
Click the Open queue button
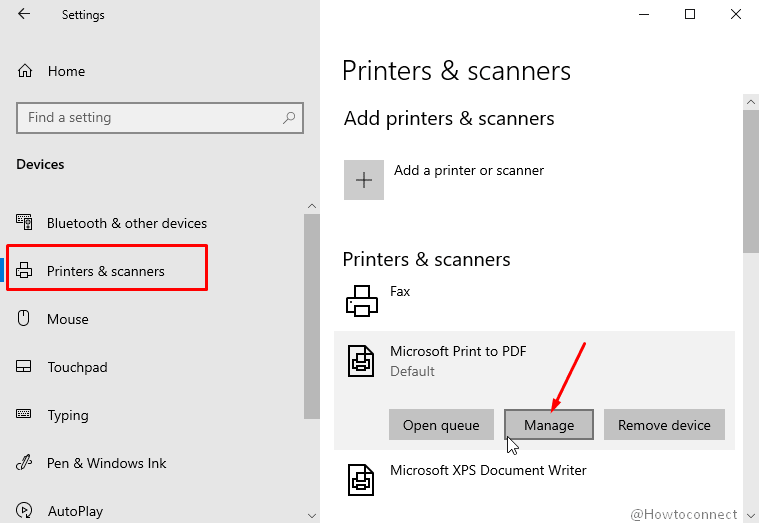pyautogui.click(x=441, y=425)
